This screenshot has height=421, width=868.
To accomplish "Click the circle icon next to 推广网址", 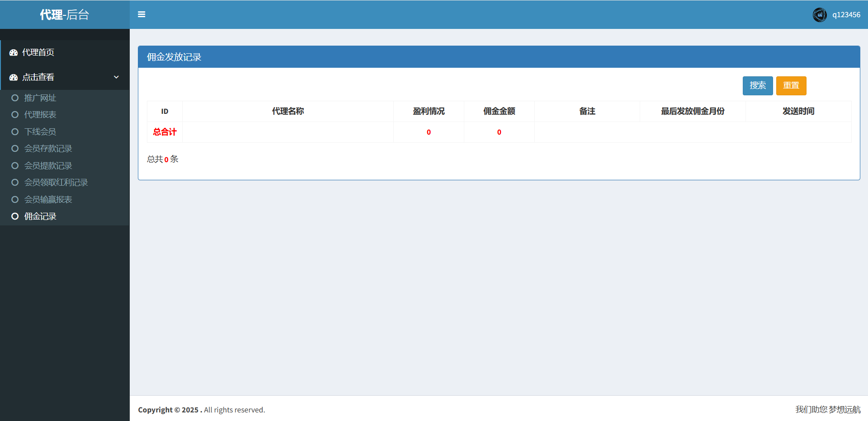I will 15,98.
